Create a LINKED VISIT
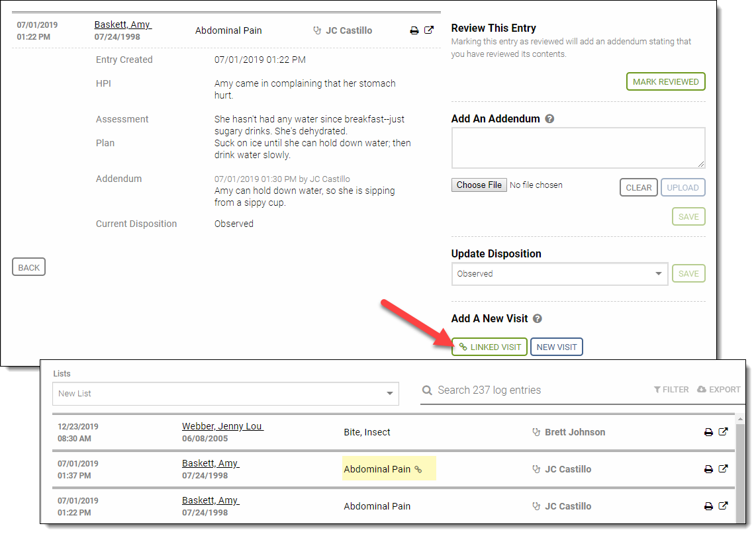Image resolution: width=756 pixels, height=534 pixels. [489, 347]
